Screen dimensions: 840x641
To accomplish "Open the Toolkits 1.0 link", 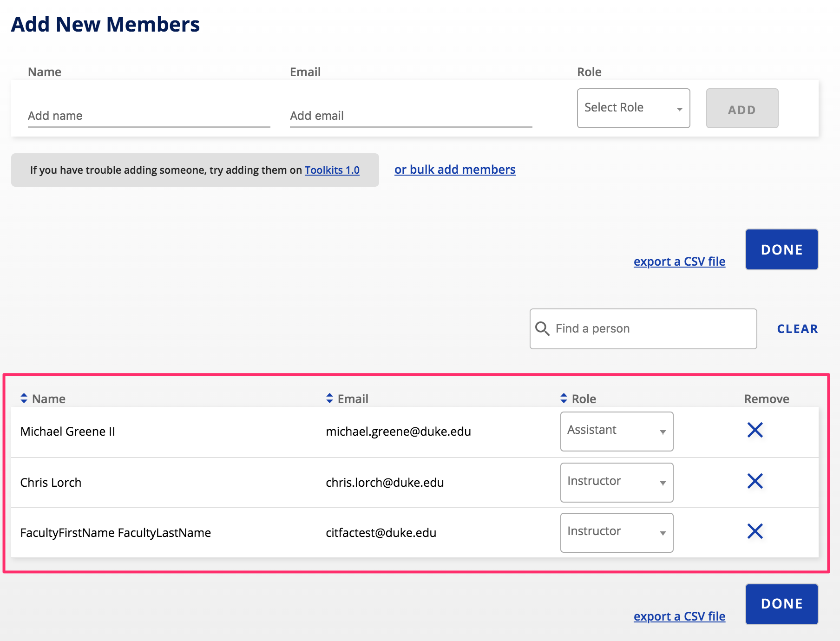I will [x=332, y=170].
